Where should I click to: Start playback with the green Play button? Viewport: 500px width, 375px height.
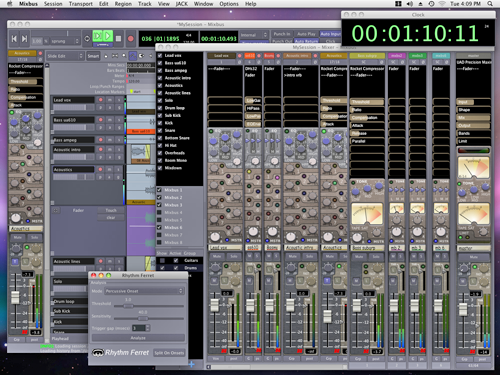coord(108,36)
